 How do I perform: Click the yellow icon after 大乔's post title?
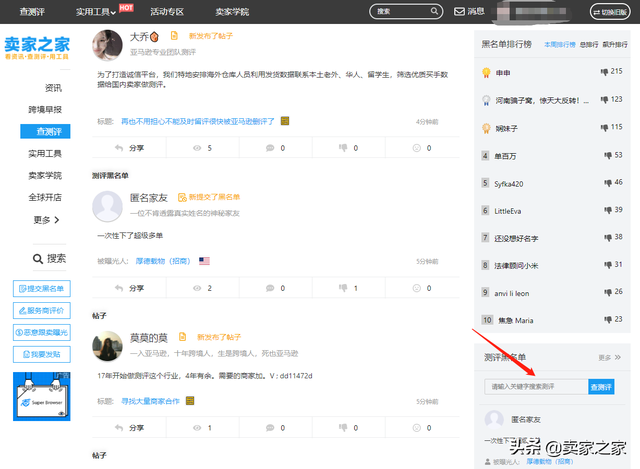(285, 121)
